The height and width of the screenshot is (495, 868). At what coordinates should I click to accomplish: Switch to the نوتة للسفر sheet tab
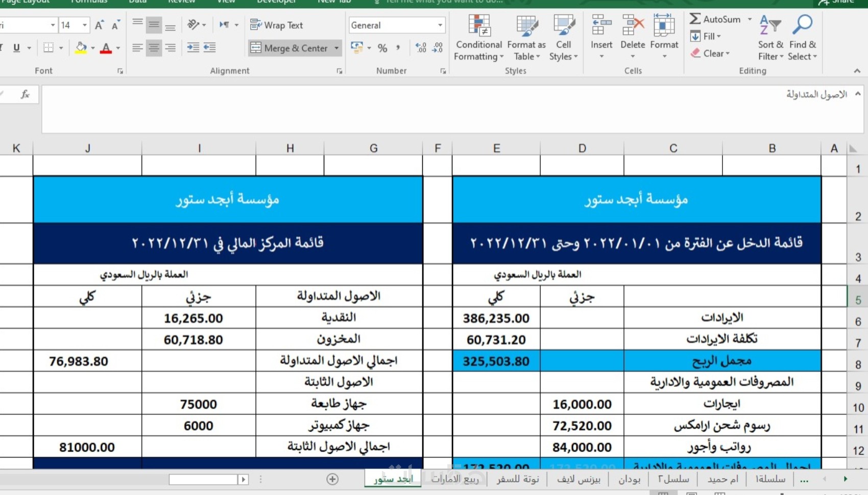pos(518,479)
